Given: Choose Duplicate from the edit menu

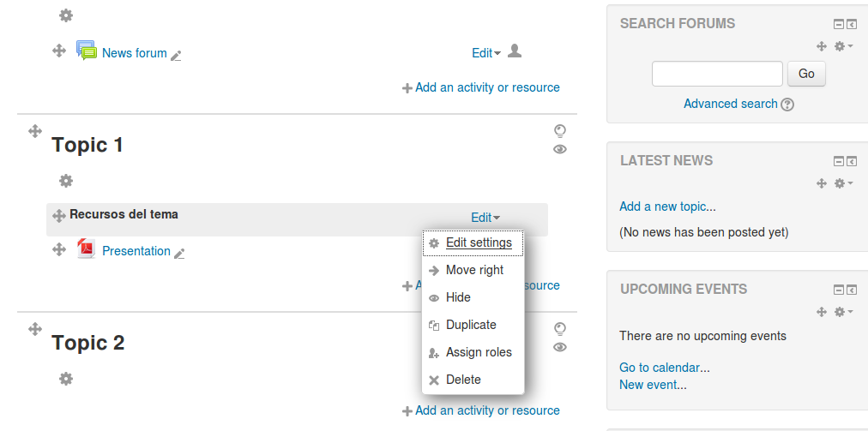Looking at the screenshot, I should click(471, 325).
